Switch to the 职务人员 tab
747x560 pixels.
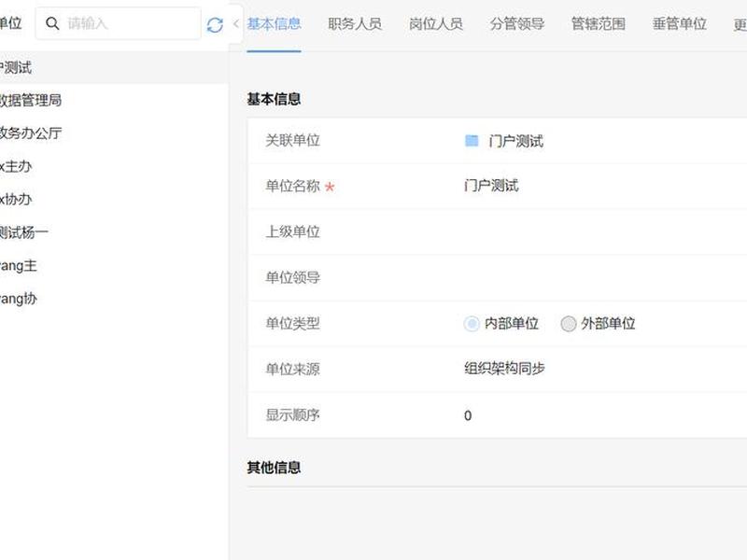point(355,24)
